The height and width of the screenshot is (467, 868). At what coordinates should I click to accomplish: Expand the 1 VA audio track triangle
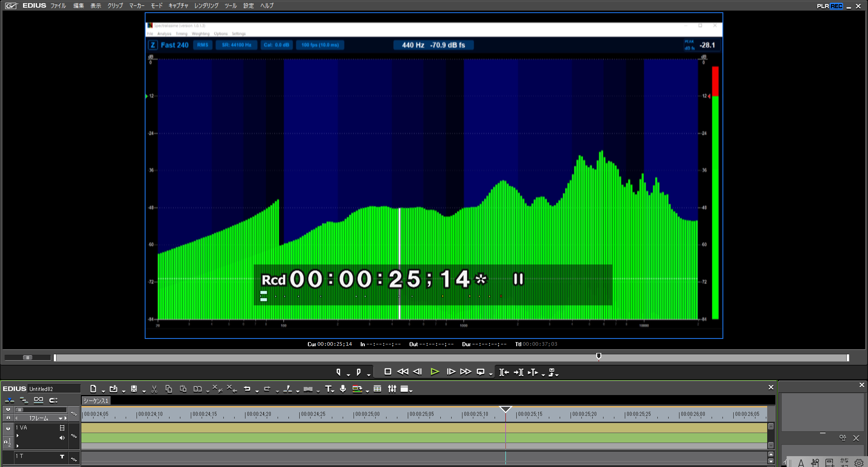pos(18,446)
